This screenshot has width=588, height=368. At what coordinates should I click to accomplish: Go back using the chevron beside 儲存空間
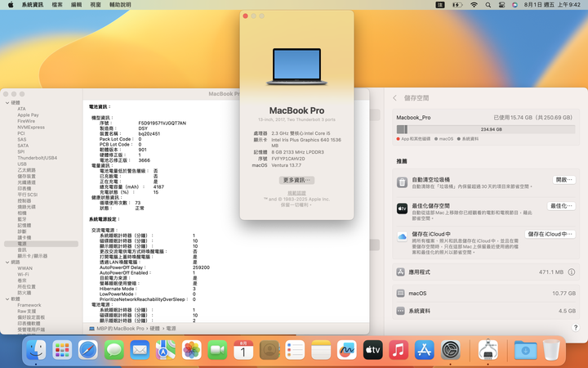click(x=394, y=98)
